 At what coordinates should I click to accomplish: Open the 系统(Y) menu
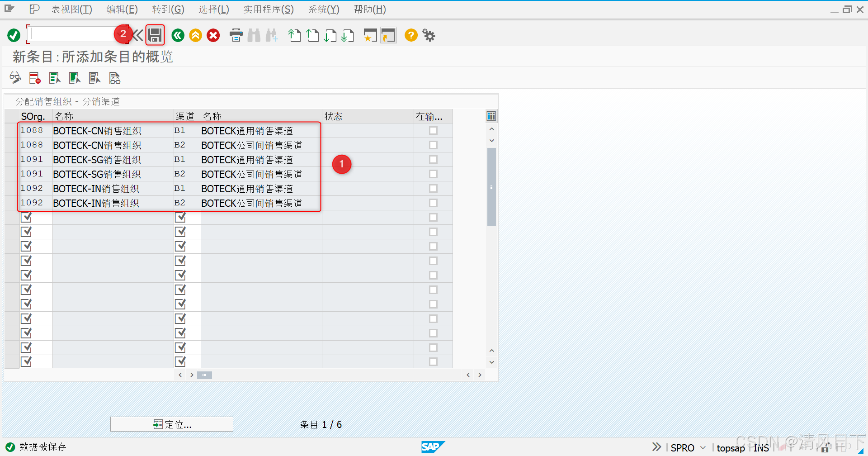click(324, 9)
